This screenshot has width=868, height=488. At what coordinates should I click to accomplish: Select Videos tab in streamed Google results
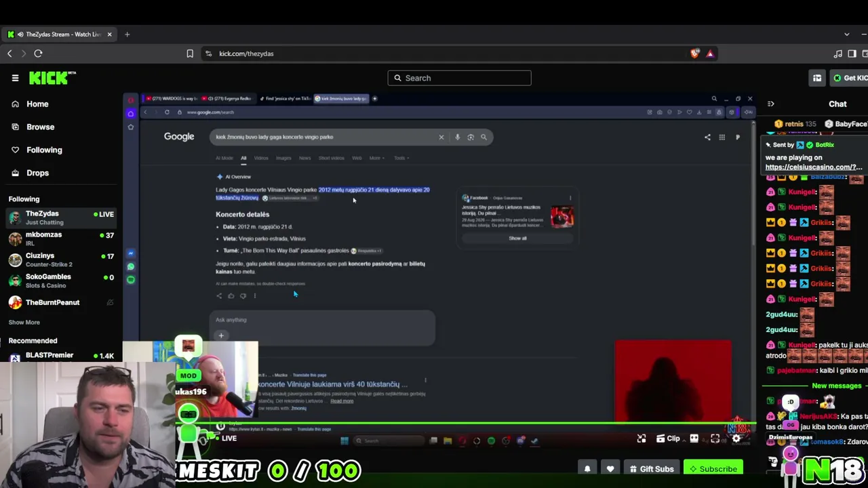(x=261, y=158)
